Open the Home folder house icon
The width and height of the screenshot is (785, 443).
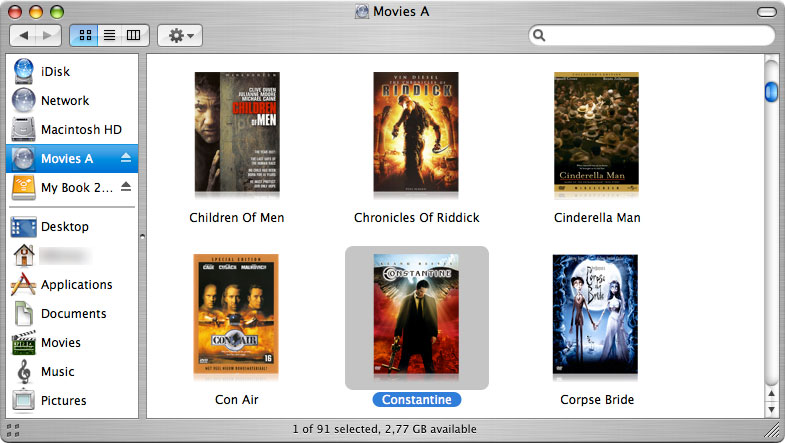point(24,255)
